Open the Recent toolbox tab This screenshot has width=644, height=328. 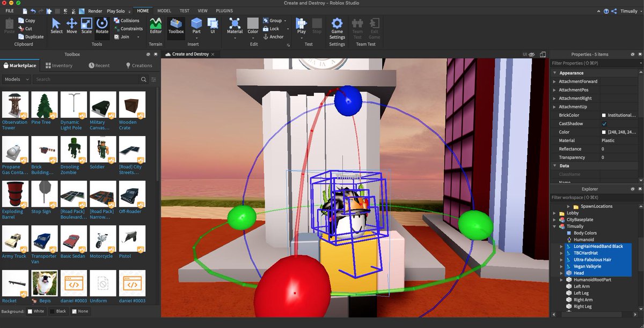click(x=99, y=65)
